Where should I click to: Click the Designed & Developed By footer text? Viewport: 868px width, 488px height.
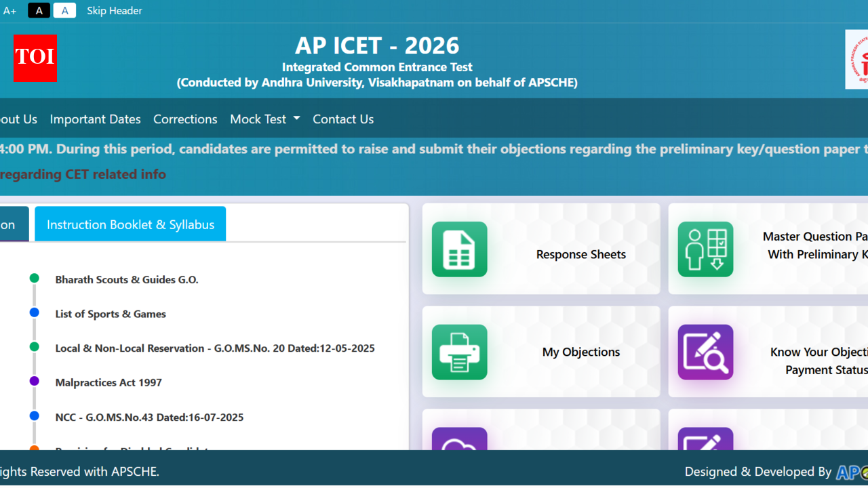coord(757,472)
